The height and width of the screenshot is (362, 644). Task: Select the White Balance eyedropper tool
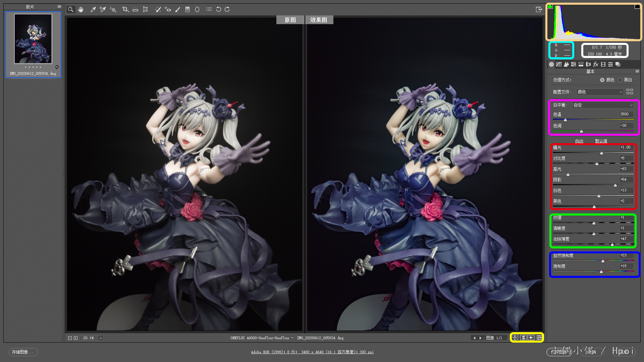(93, 9)
